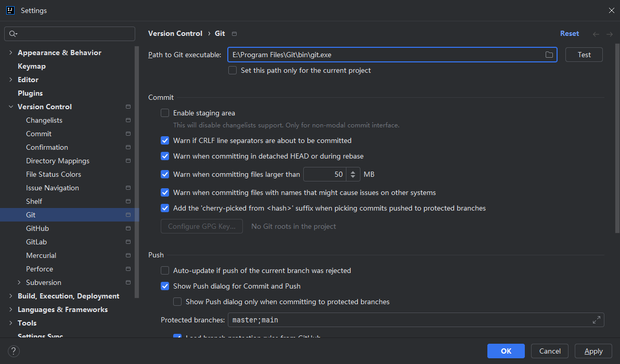The height and width of the screenshot is (364, 620).
Task: Click the Git settings panel scrollbar
Action: click(x=617, y=138)
